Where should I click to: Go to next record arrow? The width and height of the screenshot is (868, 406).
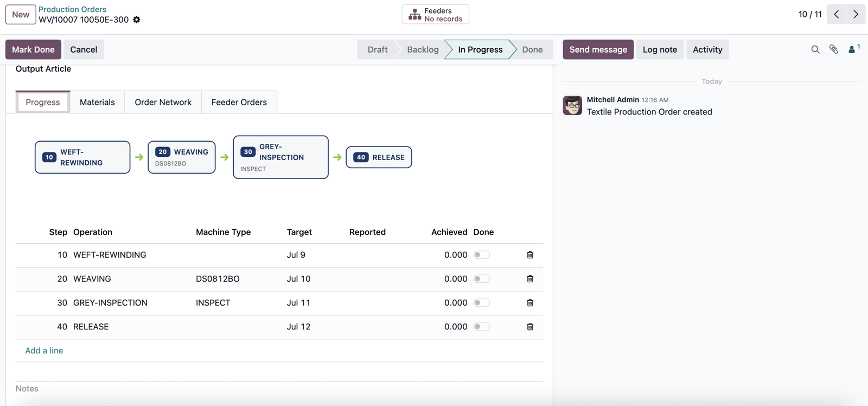[x=856, y=15]
